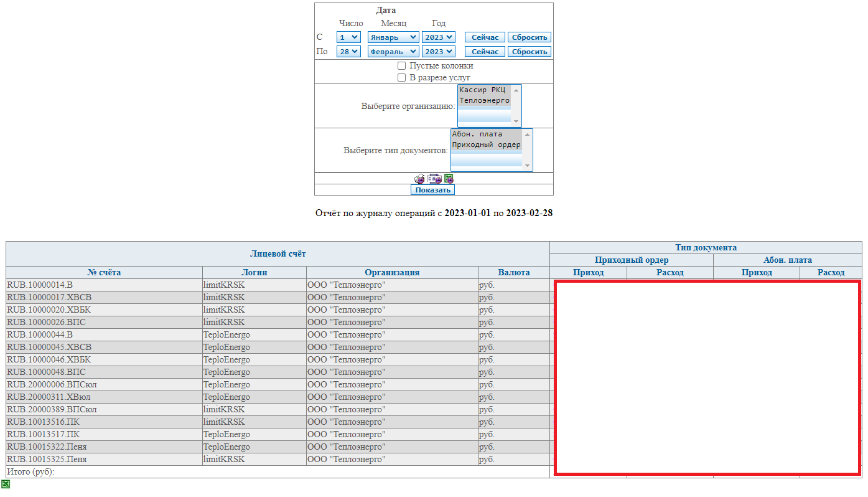Click the CSV export icon

click(434, 179)
